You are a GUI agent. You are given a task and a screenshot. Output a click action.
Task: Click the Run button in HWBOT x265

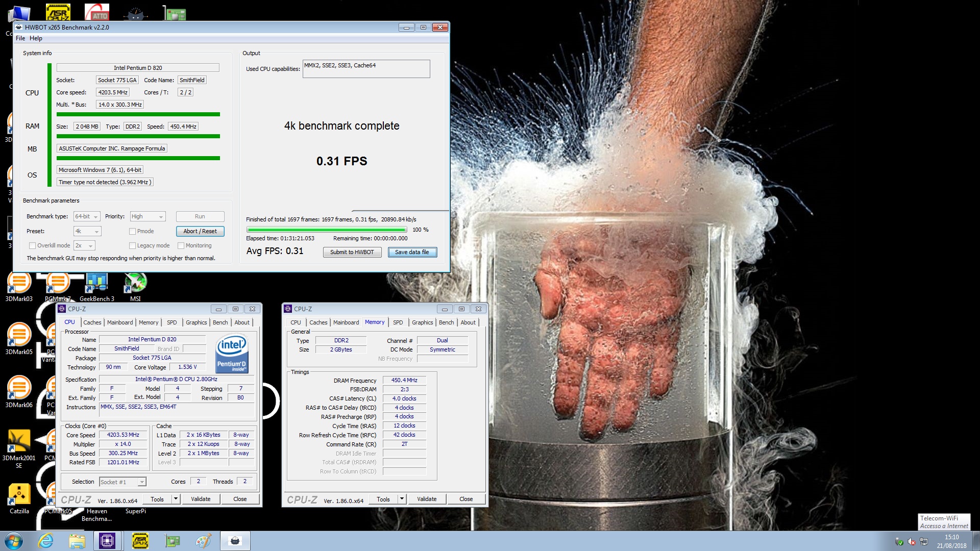200,216
